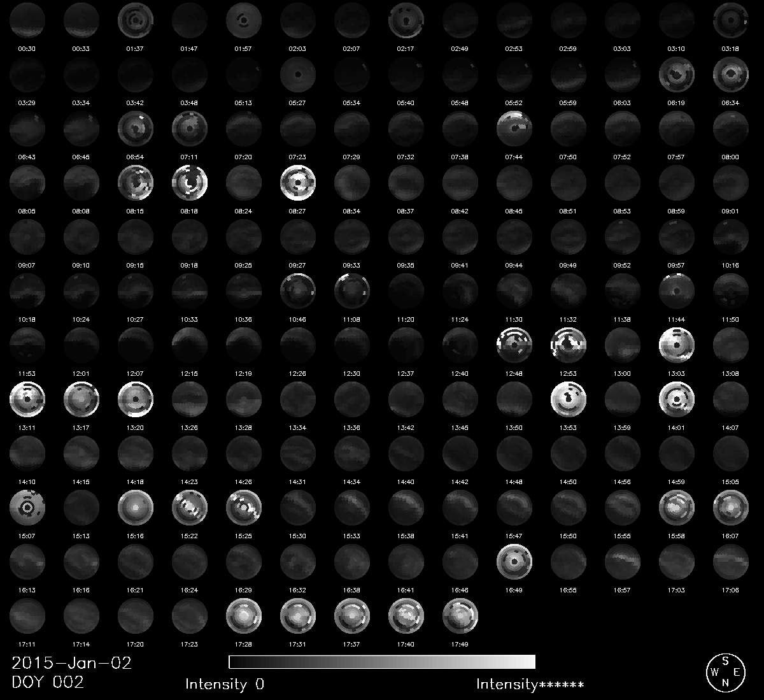
Task: Open the 13:11 all-sky image
Action: [27, 399]
